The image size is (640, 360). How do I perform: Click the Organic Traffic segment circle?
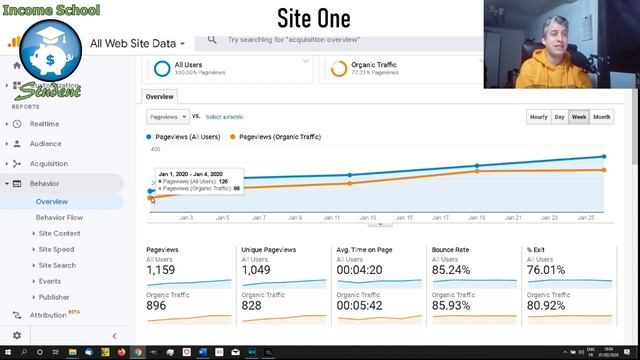tap(339, 69)
